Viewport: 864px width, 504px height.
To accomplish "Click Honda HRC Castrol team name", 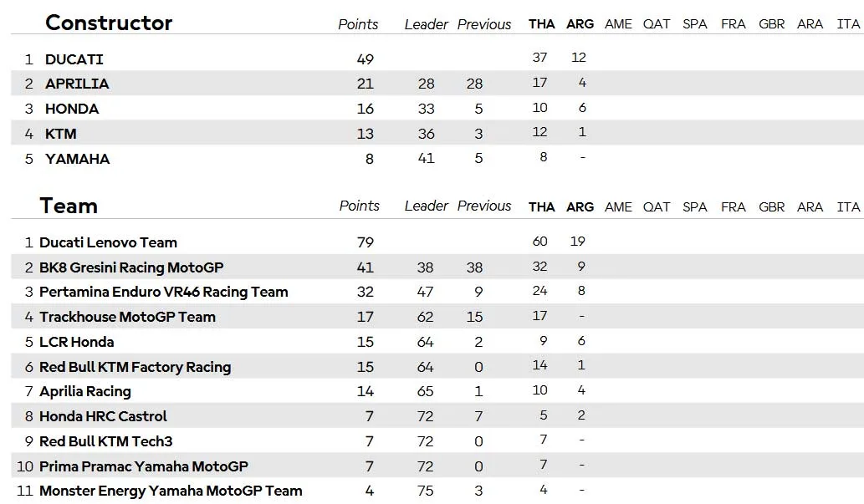I will pyautogui.click(x=103, y=416).
